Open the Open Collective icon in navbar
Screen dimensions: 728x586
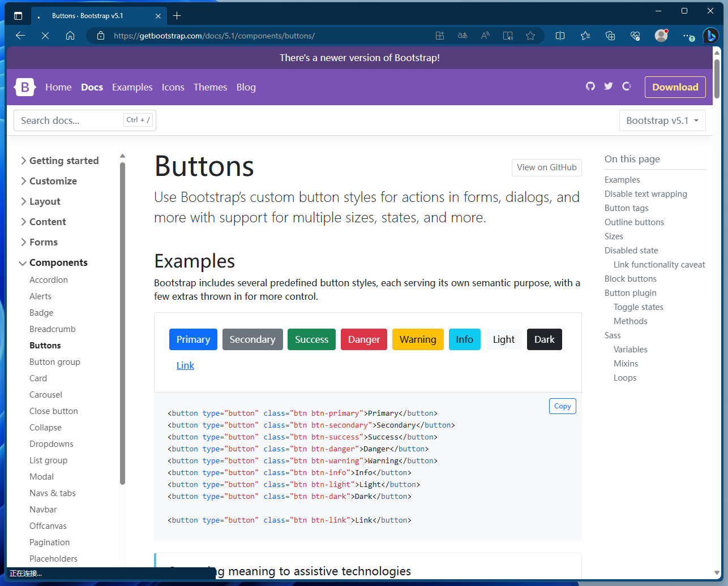tap(627, 86)
